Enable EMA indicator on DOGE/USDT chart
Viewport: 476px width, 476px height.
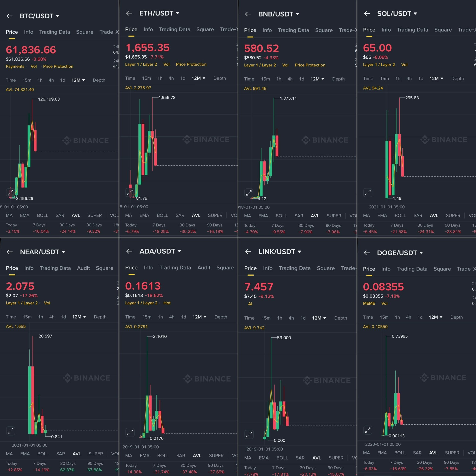(382, 453)
